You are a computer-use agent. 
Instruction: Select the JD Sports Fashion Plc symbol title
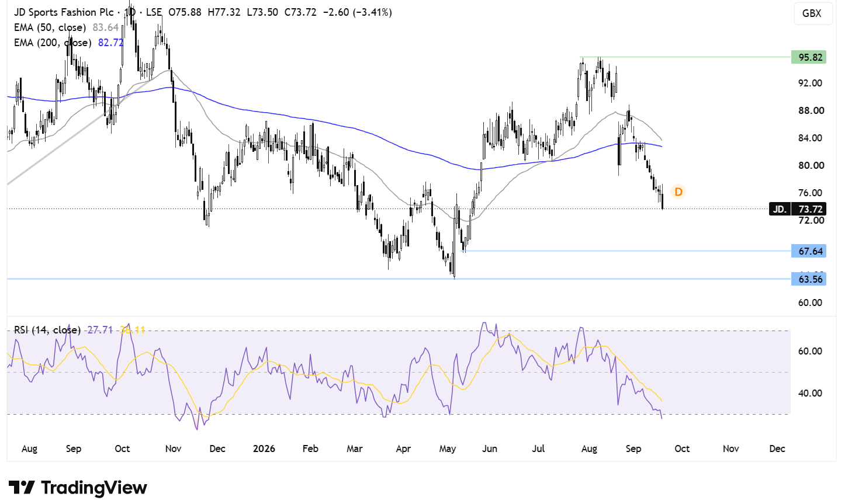tap(64, 12)
